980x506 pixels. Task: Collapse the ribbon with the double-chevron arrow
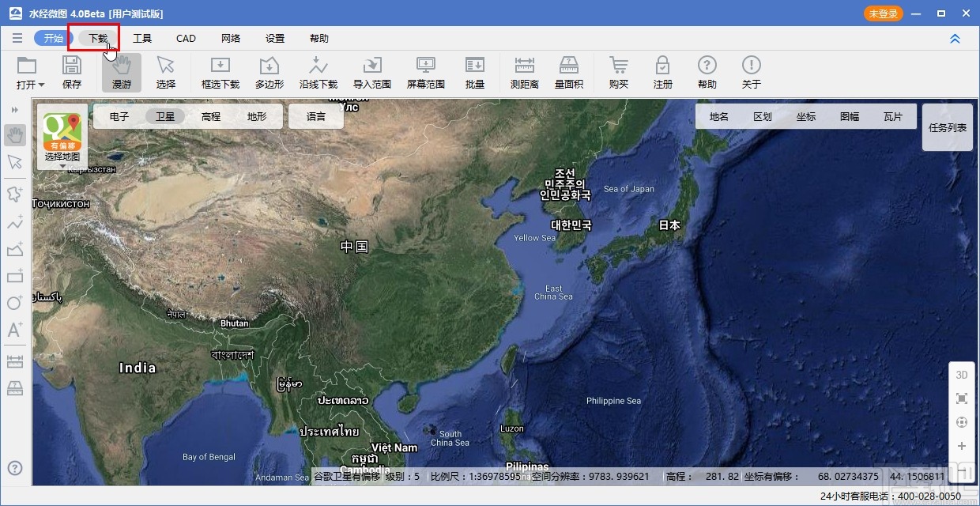955,38
